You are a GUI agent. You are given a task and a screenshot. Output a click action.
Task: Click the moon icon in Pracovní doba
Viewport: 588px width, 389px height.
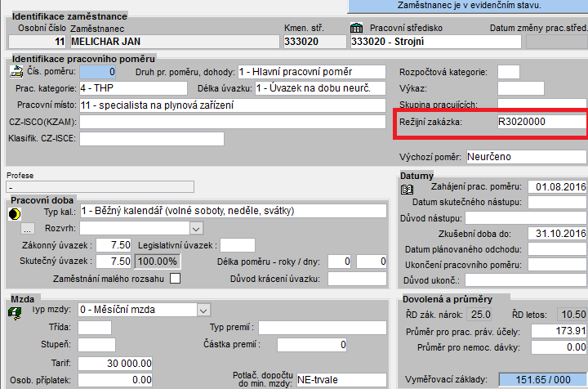(14, 214)
